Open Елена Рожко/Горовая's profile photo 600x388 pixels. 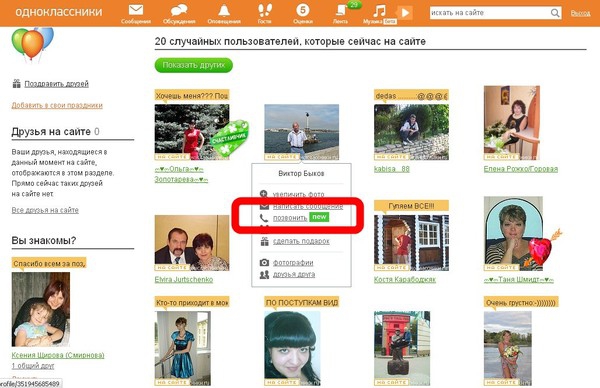[512, 123]
